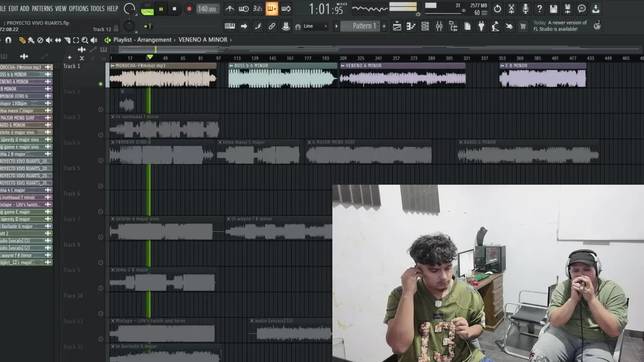Select the mute tool in Playlist toolbar

click(x=49, y=40)
